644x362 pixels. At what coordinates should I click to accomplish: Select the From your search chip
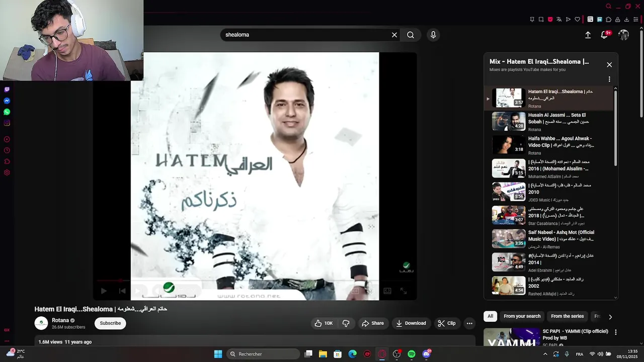522,316
